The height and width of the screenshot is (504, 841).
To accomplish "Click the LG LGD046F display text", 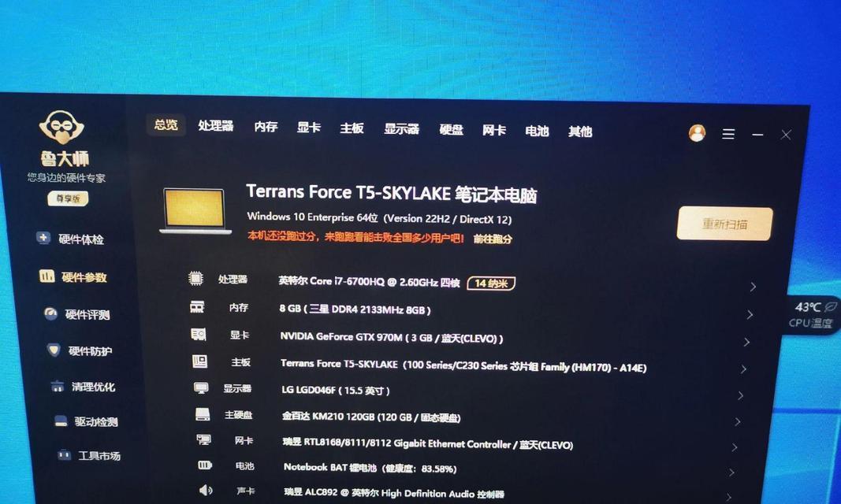I will [x=336, y=390].
